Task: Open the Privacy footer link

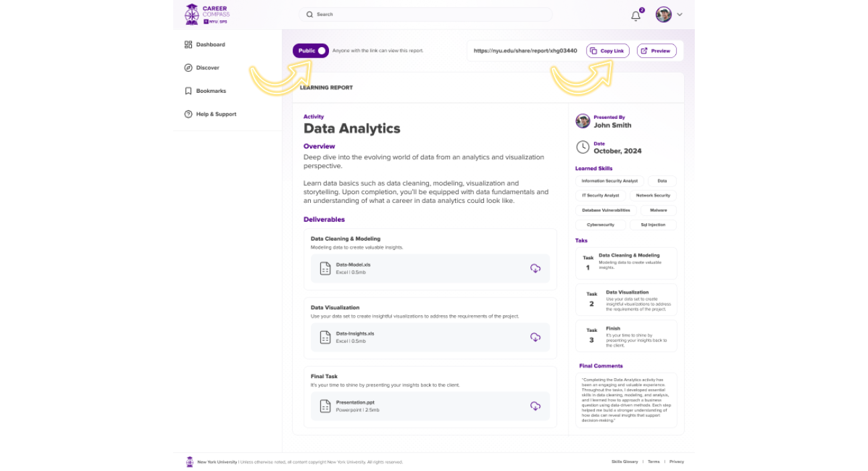Action: 676,462
